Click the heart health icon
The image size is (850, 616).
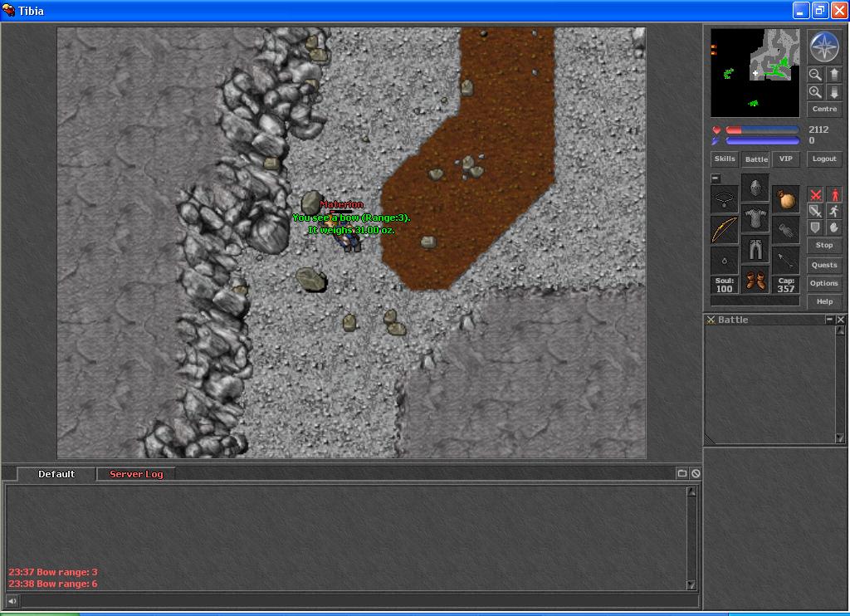[x=716, y=130]
